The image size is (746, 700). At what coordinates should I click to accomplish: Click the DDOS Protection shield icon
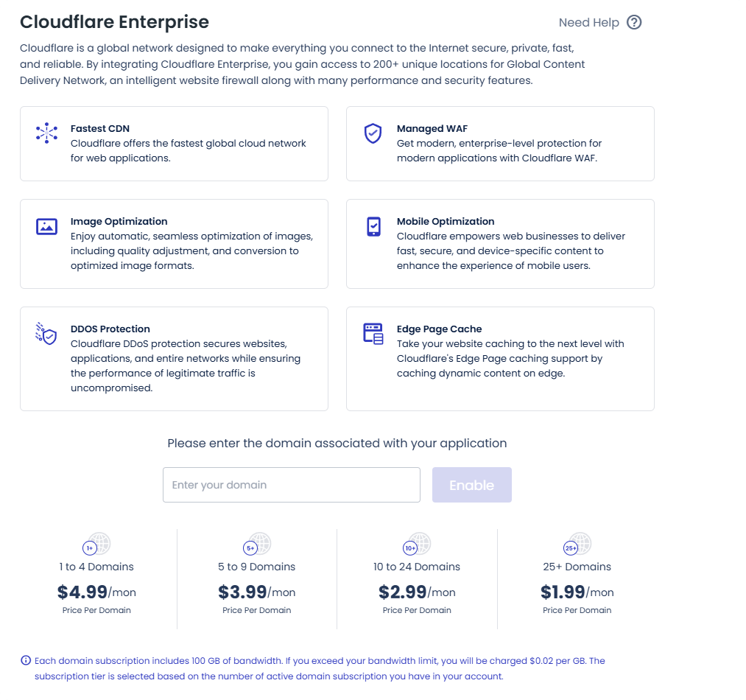[x=46, y=334]
